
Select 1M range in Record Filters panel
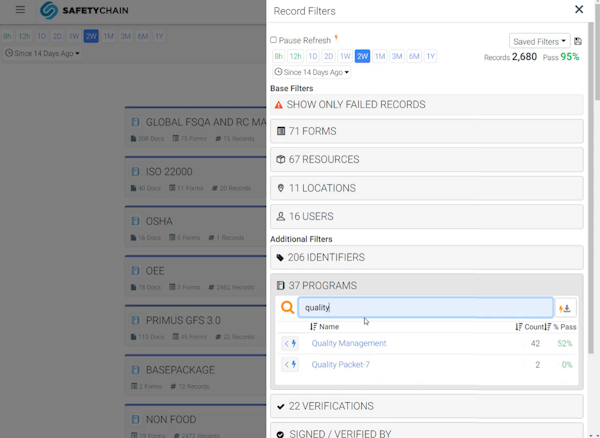(x=380, y=56)
